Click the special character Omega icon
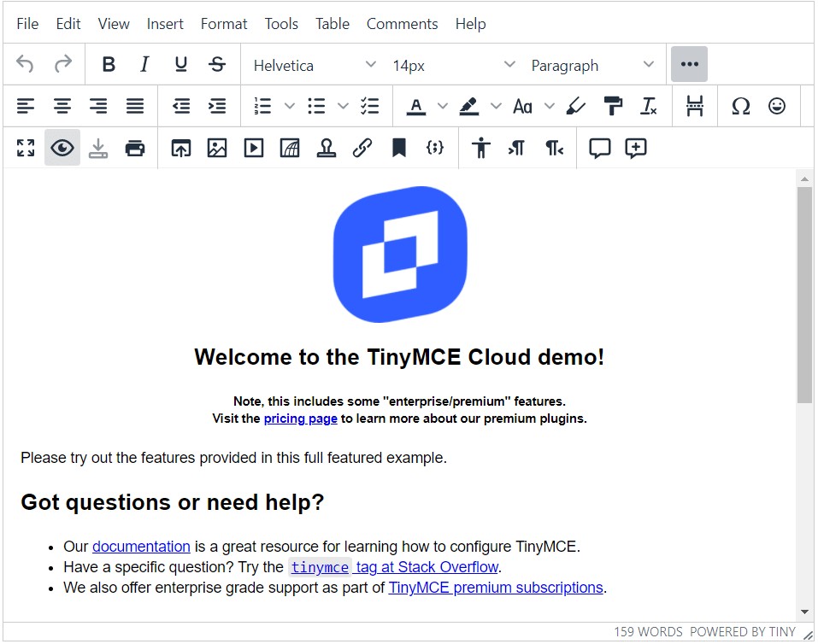The image size is (818, 644). 740,106
